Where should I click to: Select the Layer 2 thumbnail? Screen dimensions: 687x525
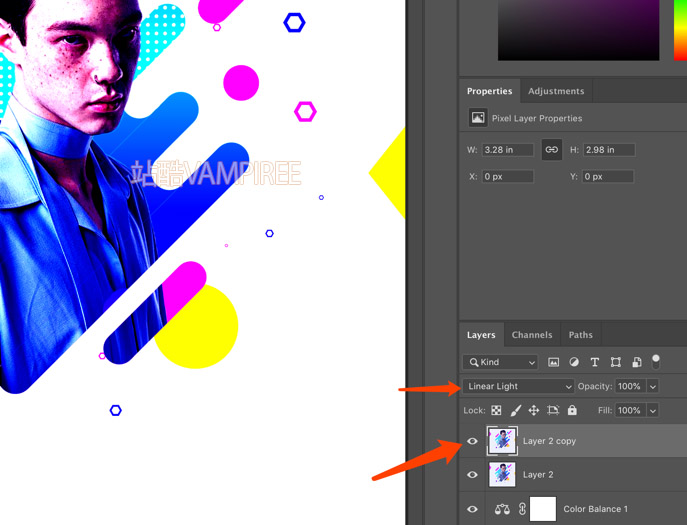tap(502, 474)
